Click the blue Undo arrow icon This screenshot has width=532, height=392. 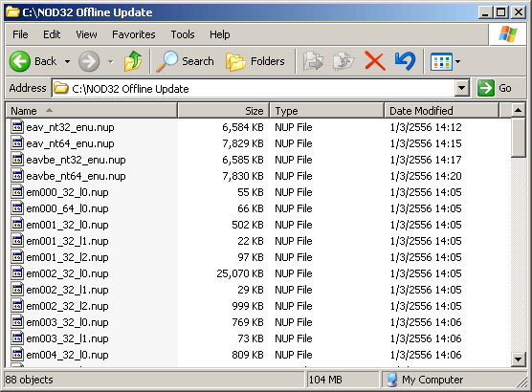405,61
